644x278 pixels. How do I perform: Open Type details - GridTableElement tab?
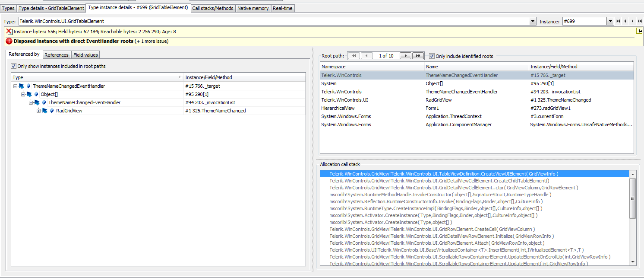51,8
